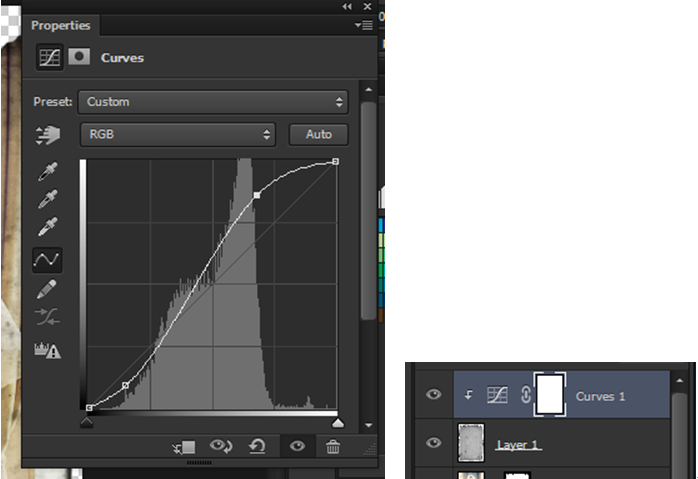698x479 pixels.
Task: Hide the Curves 1 layer
Action: coord(433,394)
